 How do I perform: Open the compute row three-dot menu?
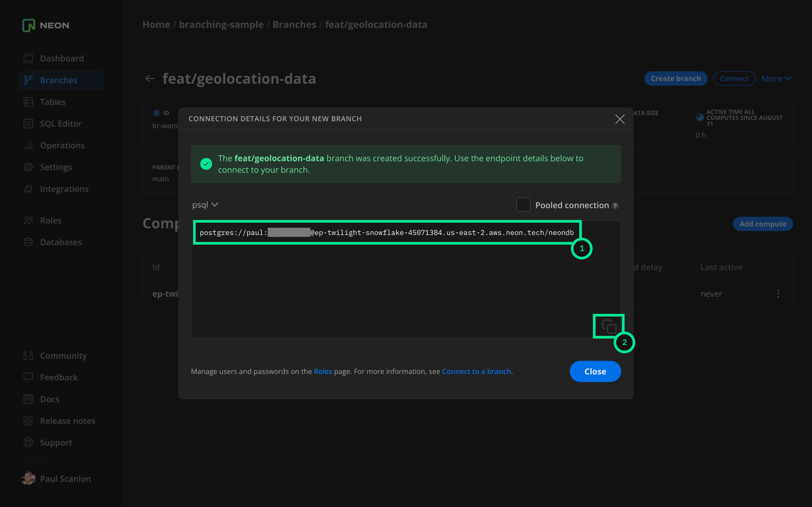click(778, 294)
